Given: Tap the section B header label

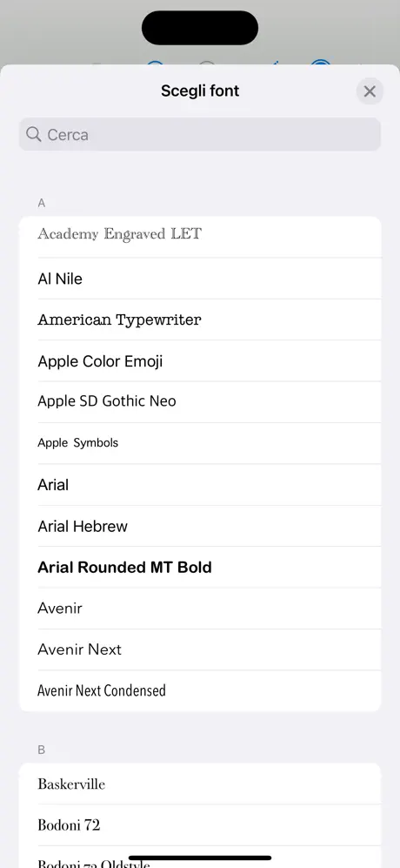Looking at the screenshot, I should coord(42,750).
